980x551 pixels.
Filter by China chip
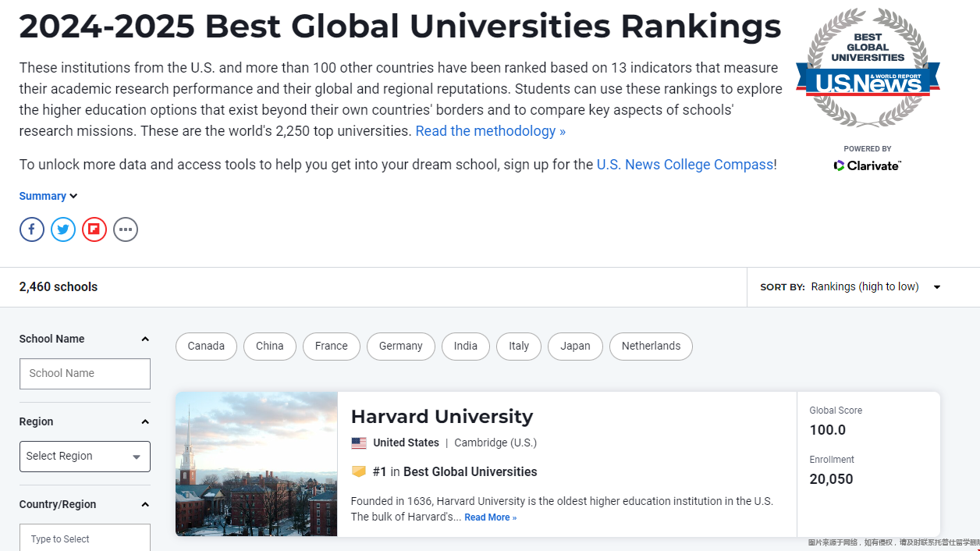point(270,347)
